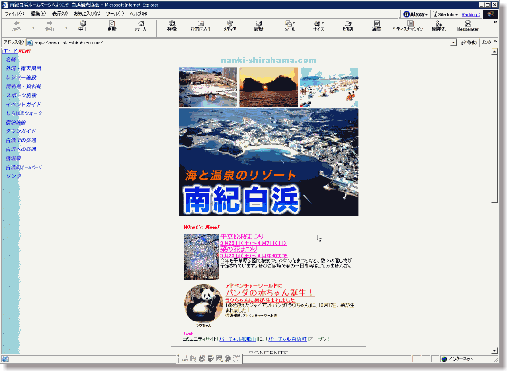Expand the address bar dropdown arrow
Image resolution: width=507 pixels, height=371 pixels.
(x=453, y=43)
